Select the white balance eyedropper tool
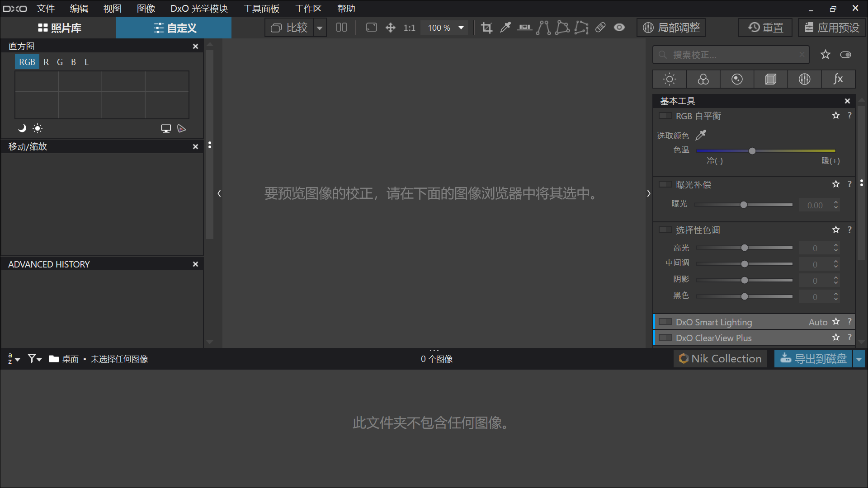This screenshot has height=488, width=868. pos(701,135)
